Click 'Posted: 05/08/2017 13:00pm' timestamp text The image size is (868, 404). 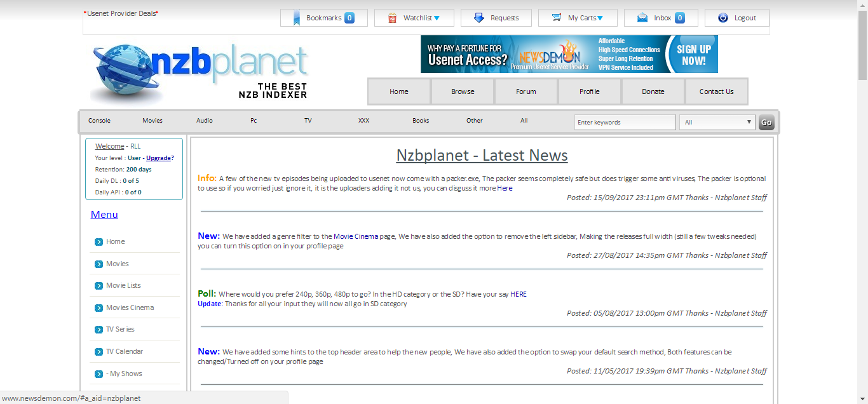616,313
